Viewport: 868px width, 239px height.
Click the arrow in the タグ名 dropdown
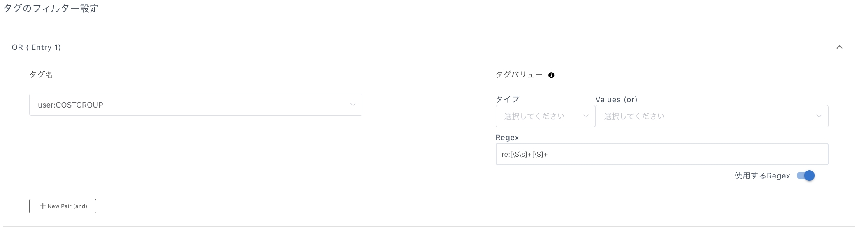click(353, 105)
